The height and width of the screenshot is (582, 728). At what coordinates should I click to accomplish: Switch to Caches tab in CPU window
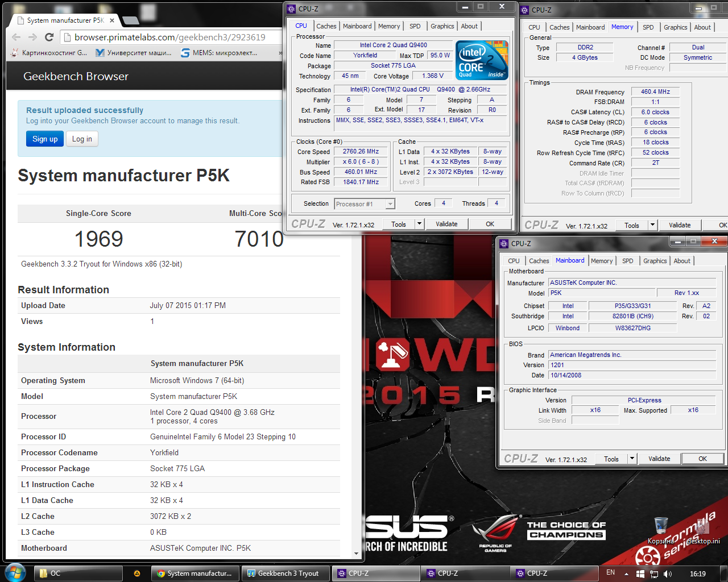[326, 26]
